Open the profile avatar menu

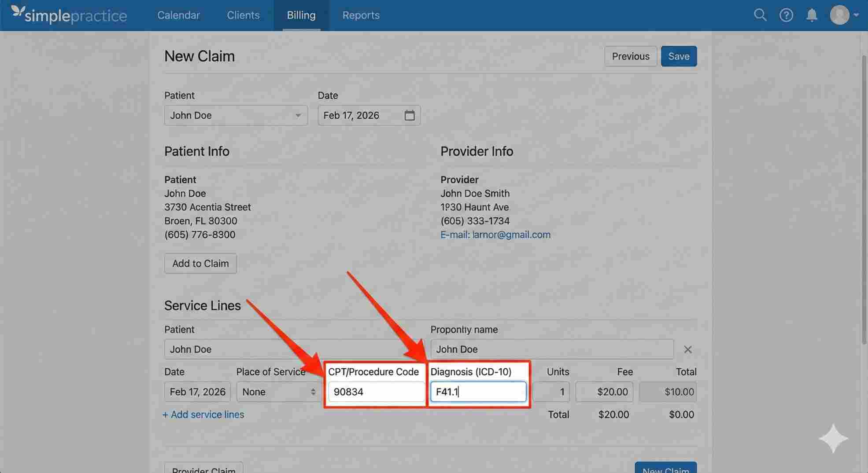tap(839, 15)
